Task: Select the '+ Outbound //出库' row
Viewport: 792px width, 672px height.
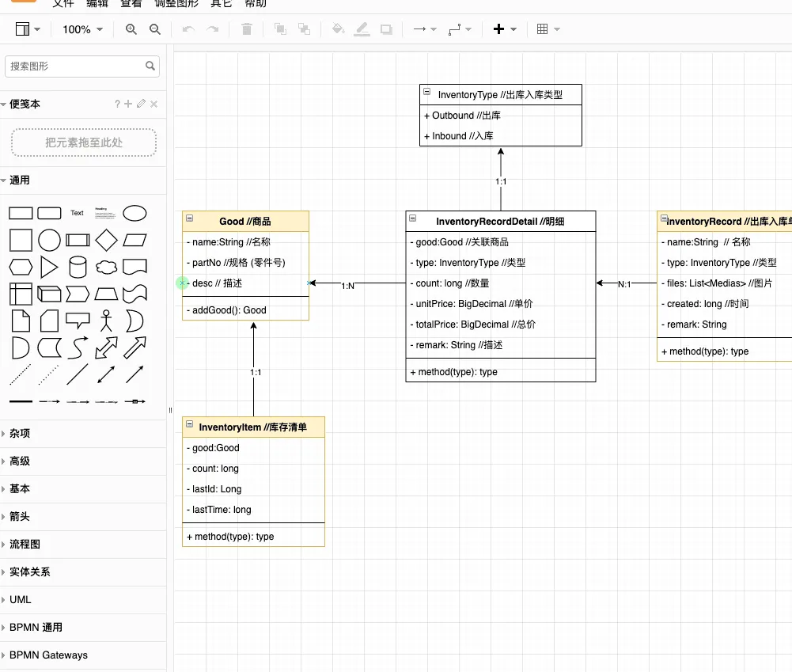Action: 501,116
